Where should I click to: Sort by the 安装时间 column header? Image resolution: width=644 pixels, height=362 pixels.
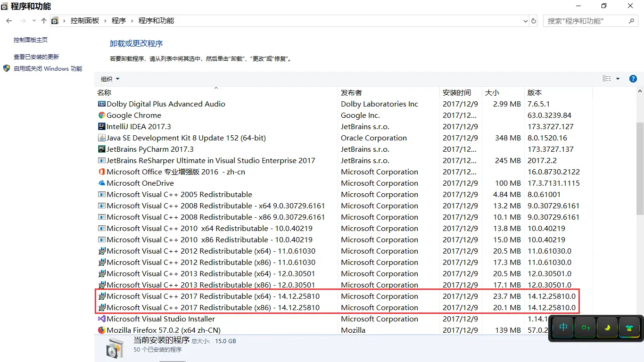click(x=460, y=92)
